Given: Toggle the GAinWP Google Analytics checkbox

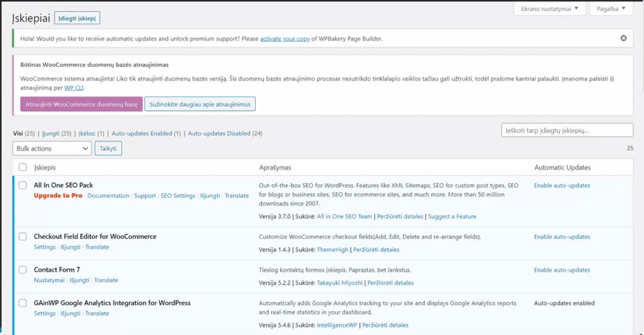Looking at the screenshot, I should click(23, 303).
